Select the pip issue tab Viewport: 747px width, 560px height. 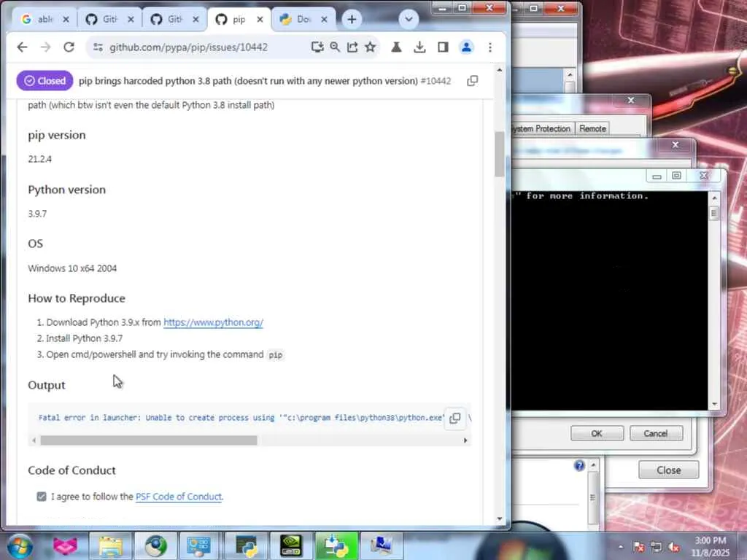233,19
